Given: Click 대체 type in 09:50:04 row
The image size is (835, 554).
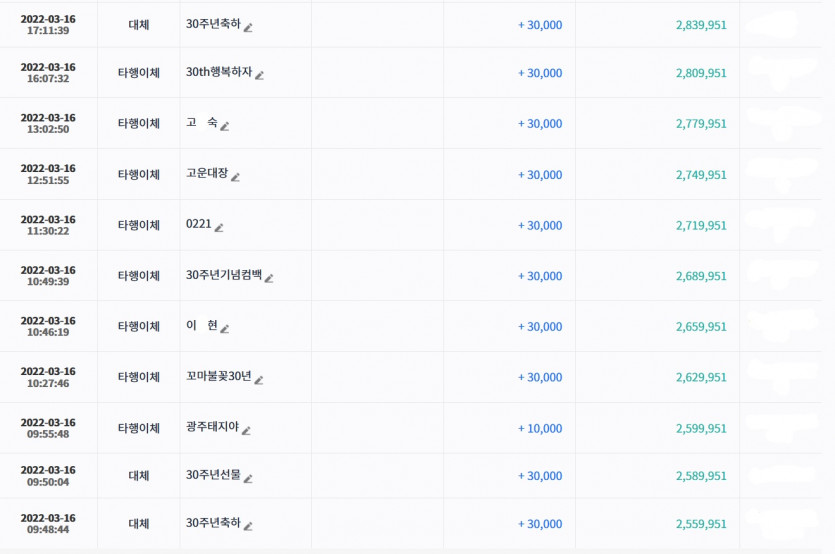Looking at the screenshot, I should (x=138, y=476).
